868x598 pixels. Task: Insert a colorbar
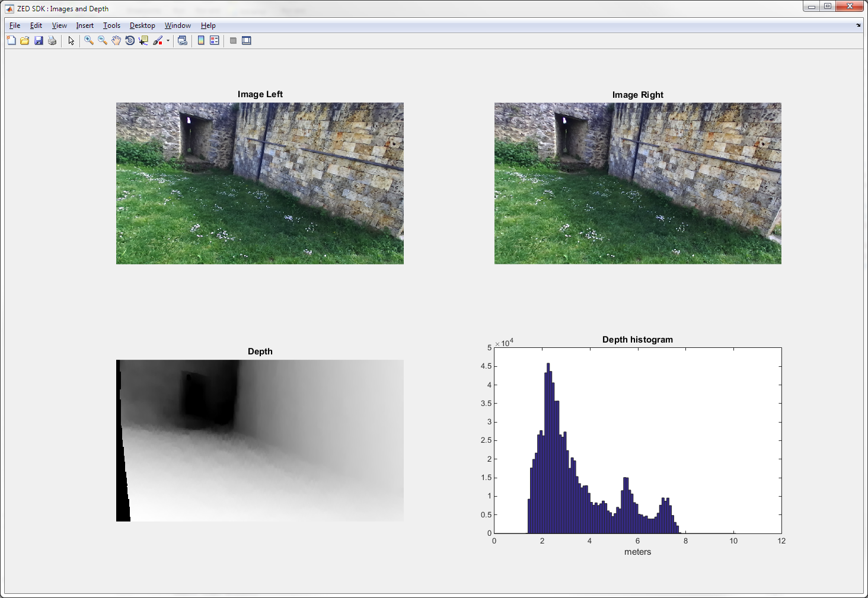(x=201, y=40)
